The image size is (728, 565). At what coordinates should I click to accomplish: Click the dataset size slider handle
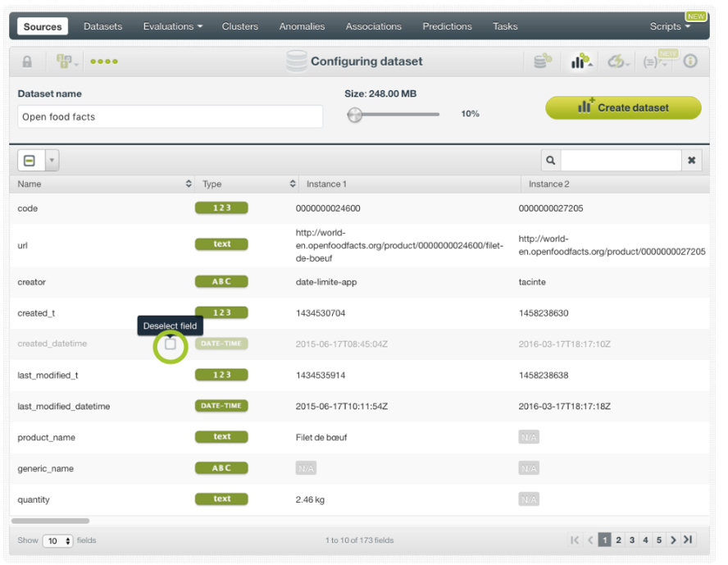tap(354, 115)
